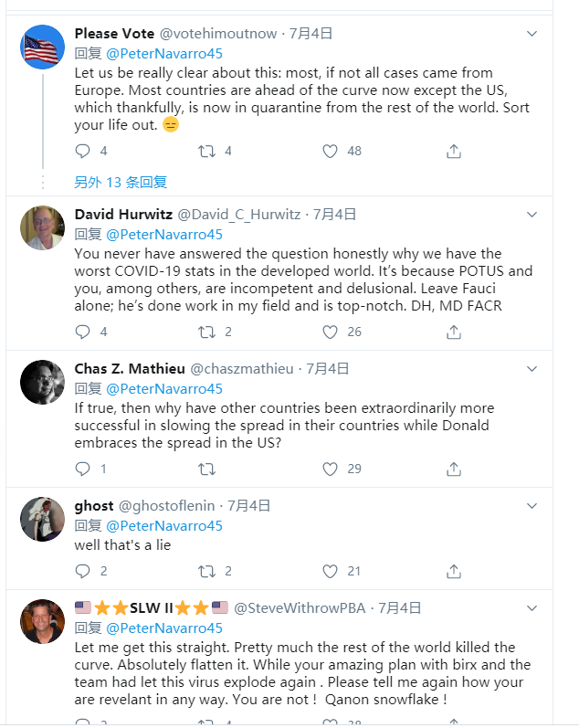579x728 pixels.
Task: Open @PeterNavarro45 mention in ghost's reply
Action: click(x=164, y=525)
